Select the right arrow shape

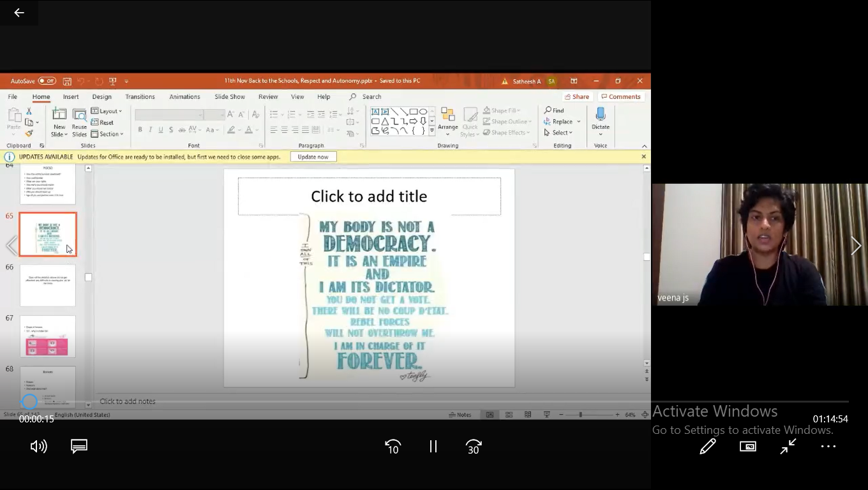tap(414, 121)
